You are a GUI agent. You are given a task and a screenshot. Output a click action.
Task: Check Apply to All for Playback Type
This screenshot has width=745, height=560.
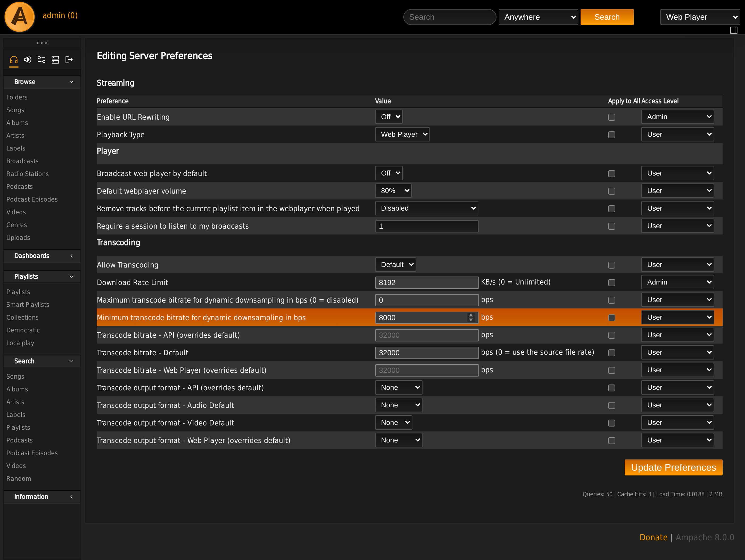612,135
